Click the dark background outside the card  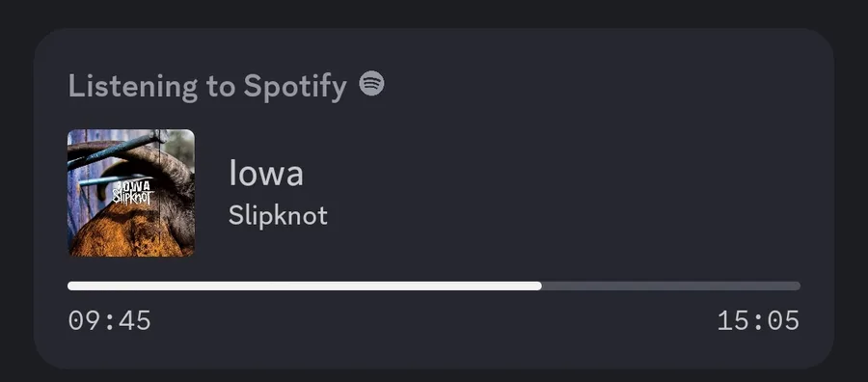434,13
